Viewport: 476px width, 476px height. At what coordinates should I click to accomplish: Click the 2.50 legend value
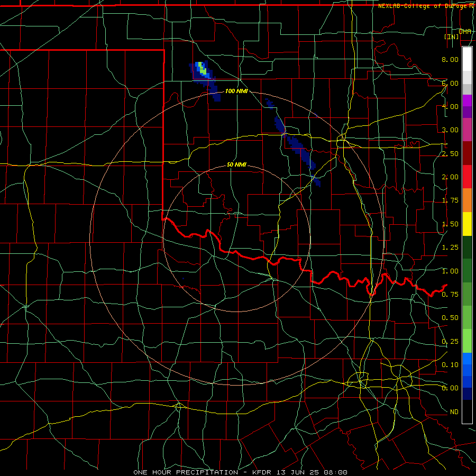point(450,153)
